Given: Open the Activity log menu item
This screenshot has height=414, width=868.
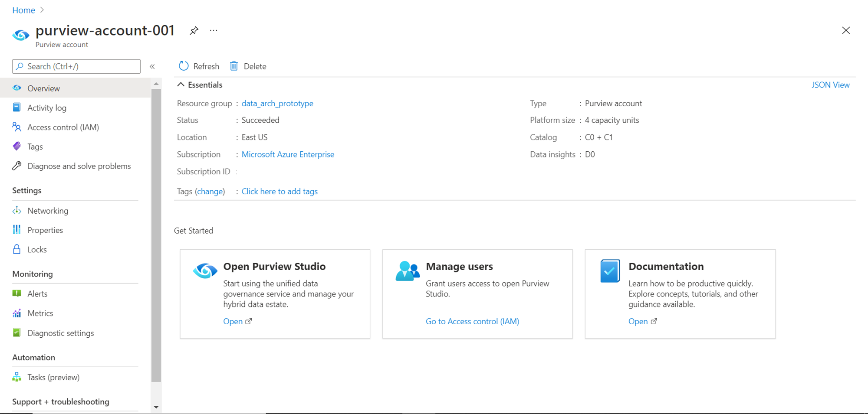Looking at the screenshot, I should 46,108.
